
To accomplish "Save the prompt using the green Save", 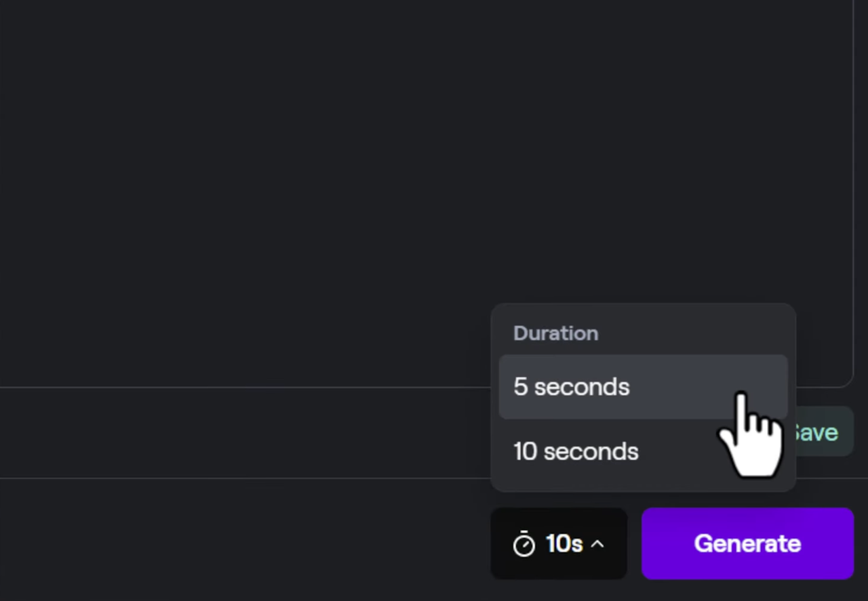I will [821, 432].
